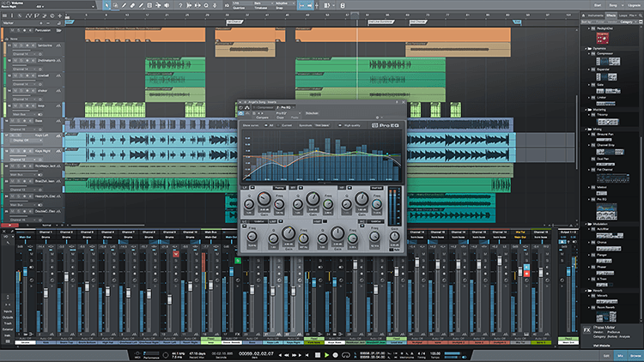Collapse the Mastering folder in browser
644x362 pixels.
(x=586, y=110)
